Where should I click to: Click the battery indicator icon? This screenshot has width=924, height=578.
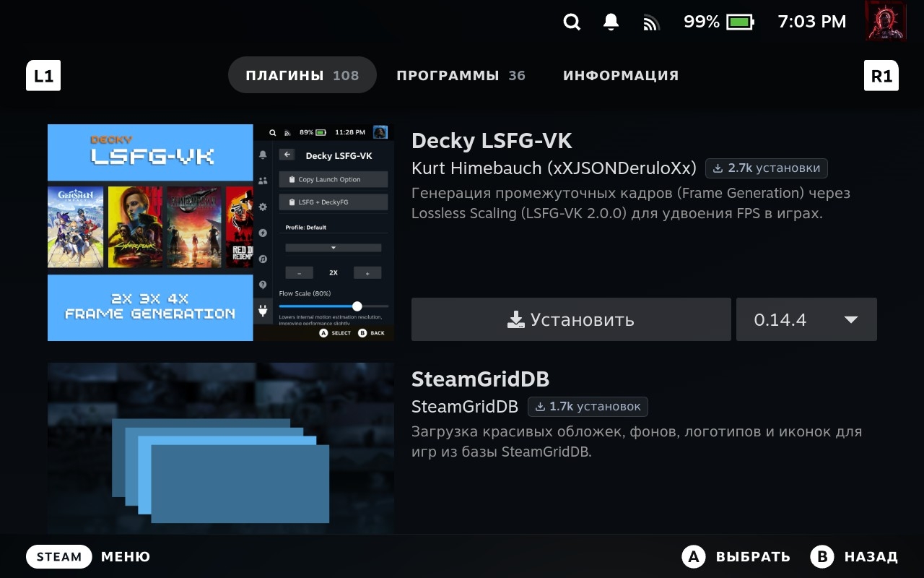click(x=740, y=22)
